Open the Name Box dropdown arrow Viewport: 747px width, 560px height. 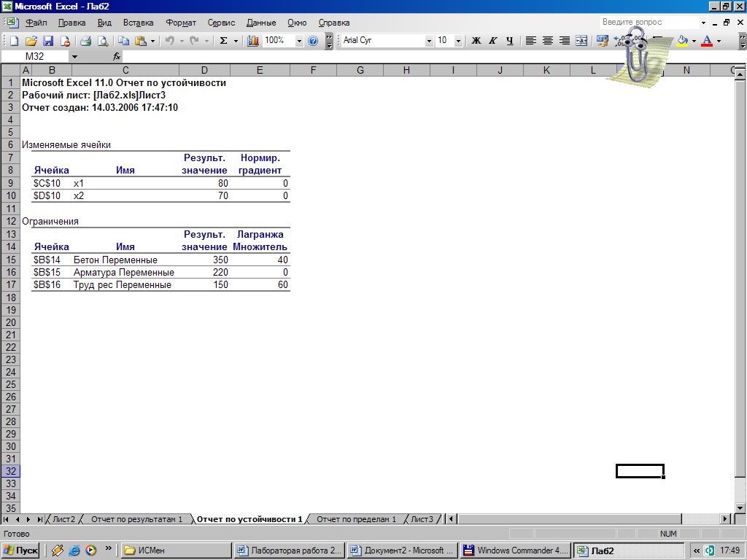click(x=74, y=57)
